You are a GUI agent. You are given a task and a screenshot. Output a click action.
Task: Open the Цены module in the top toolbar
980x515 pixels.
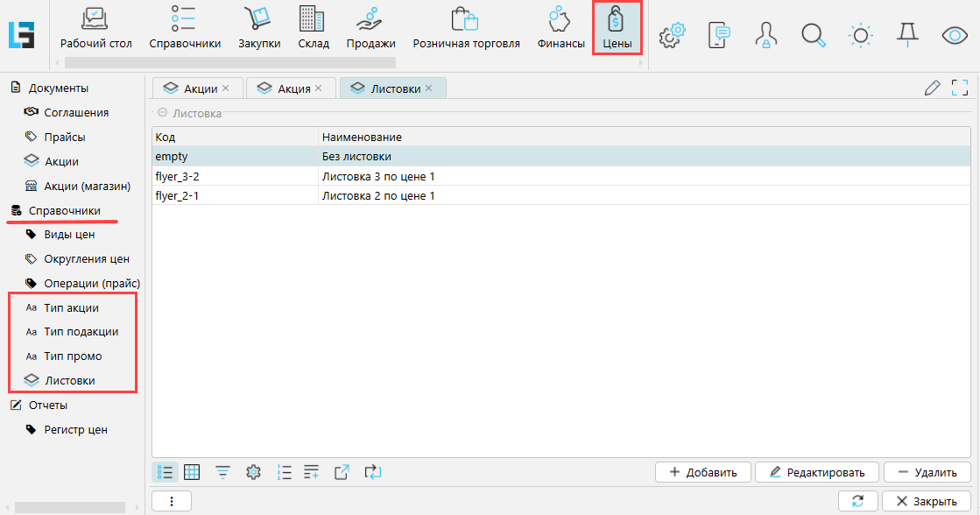pos(617,28)
